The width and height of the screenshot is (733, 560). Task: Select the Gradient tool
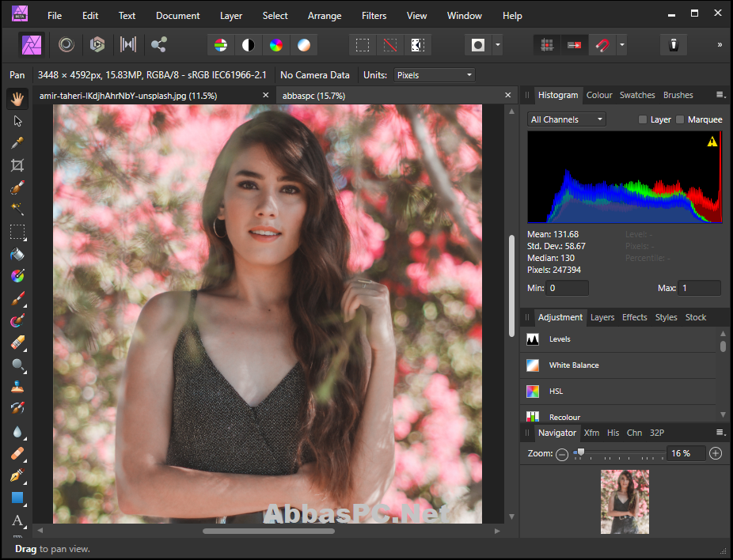pos(17,276)
